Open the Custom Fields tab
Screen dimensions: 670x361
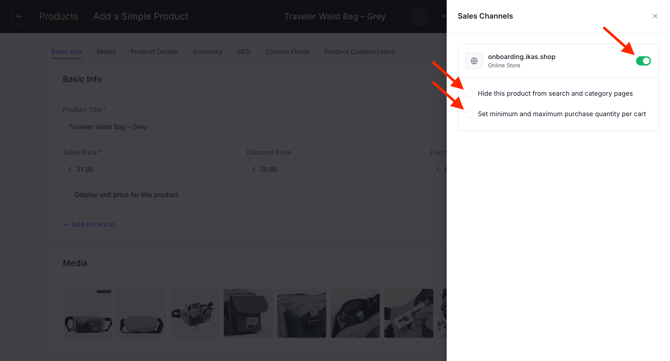tap(287, 52)
